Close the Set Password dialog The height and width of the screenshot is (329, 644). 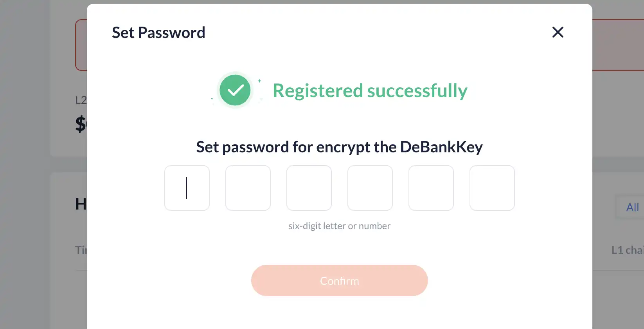[x=558, y=32]
